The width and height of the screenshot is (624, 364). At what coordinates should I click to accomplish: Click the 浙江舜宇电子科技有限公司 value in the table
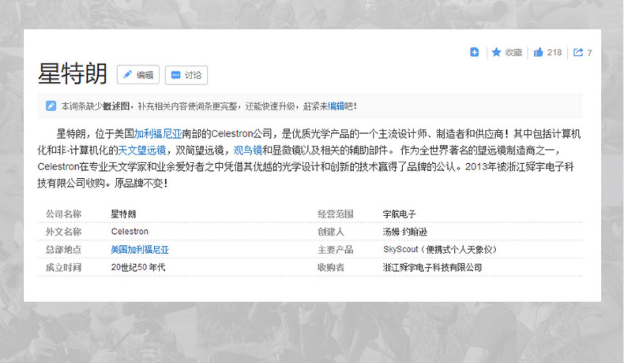[433, 267]
